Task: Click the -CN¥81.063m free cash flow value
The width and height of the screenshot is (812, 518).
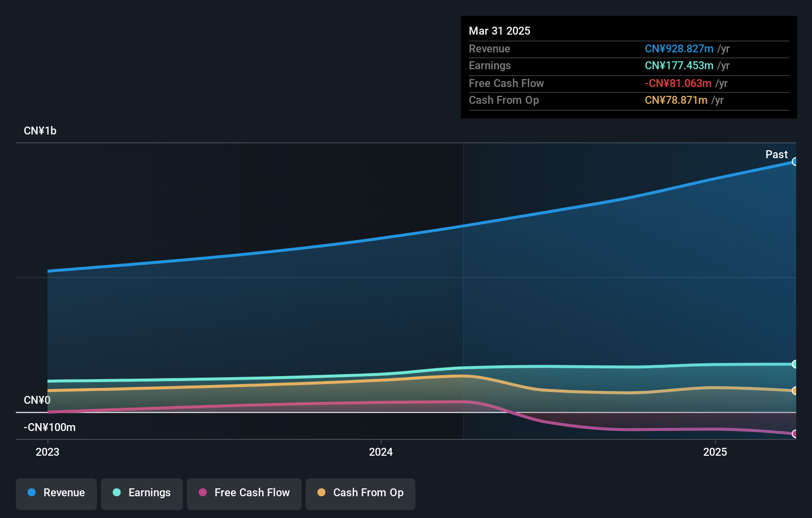Action: tap(678, 84)
